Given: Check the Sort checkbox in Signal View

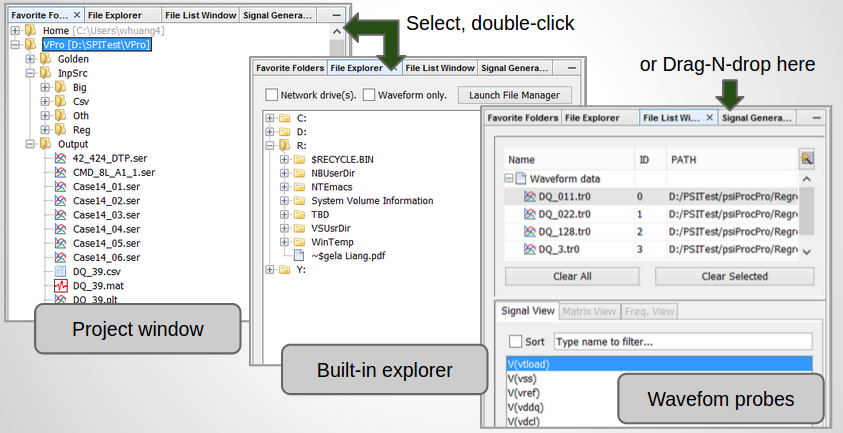Looking at the screenshot, I should tap(516, 342).
